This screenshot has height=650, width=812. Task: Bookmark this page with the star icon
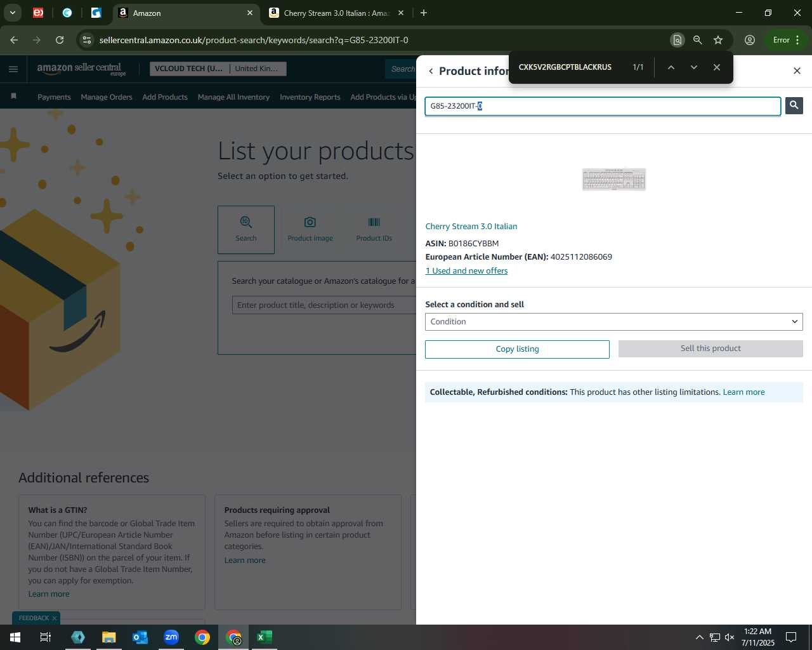718,40
